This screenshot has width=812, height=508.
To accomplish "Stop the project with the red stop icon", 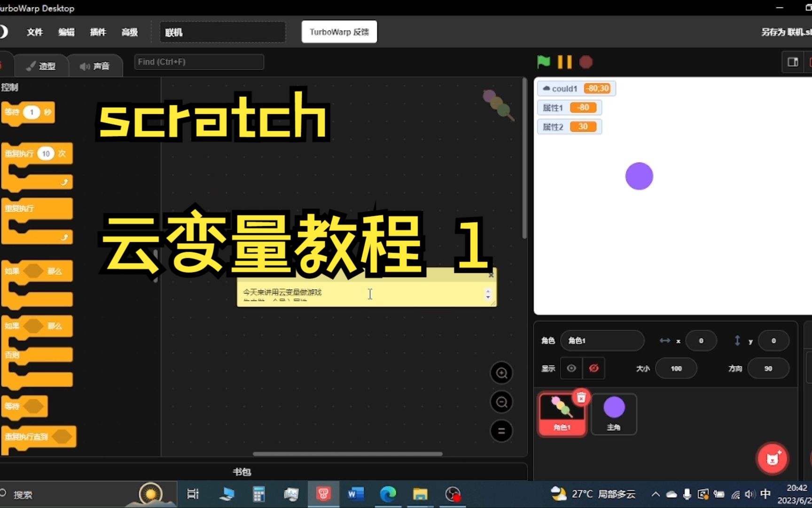I will click(x=586, y=62).
